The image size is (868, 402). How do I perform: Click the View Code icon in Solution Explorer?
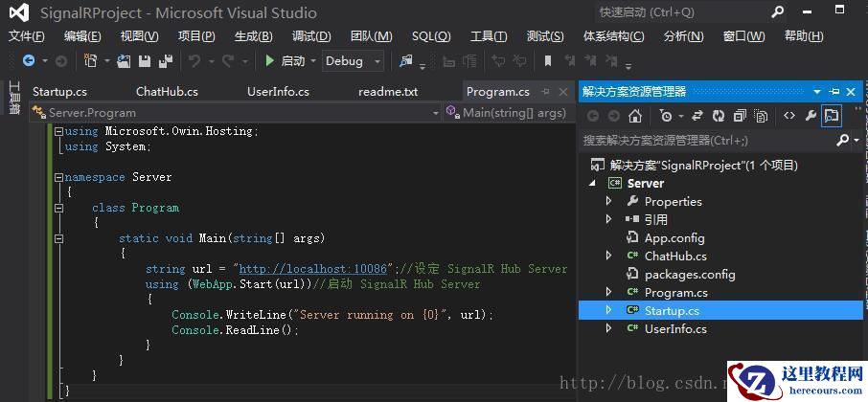pos(789,116)
